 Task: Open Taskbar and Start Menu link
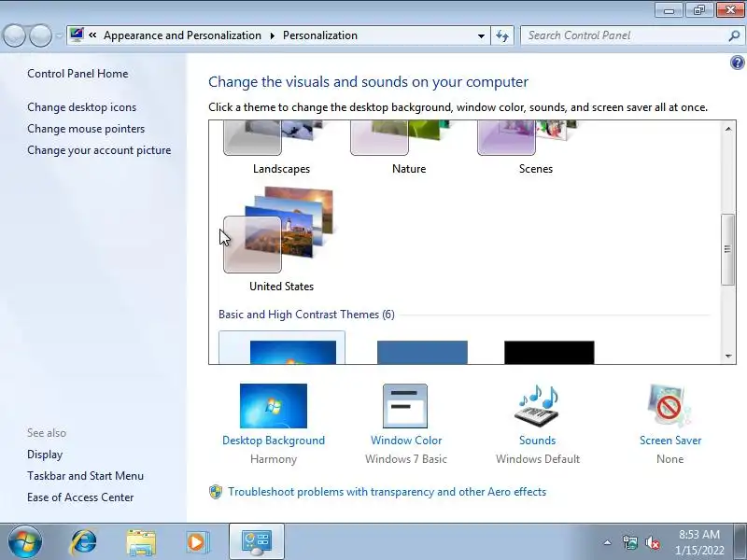click(85, 476)
